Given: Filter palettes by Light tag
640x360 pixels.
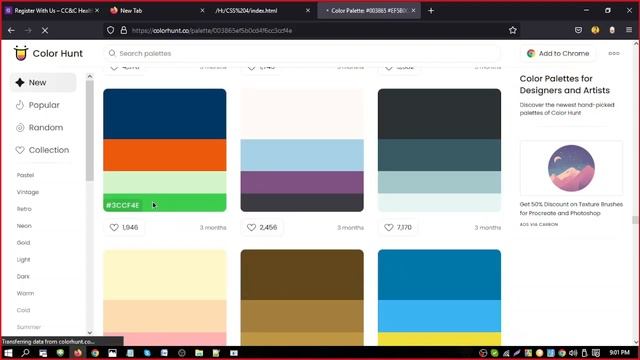Looking at the screenshot, I should pyautogui.click(x=23, y=260).
